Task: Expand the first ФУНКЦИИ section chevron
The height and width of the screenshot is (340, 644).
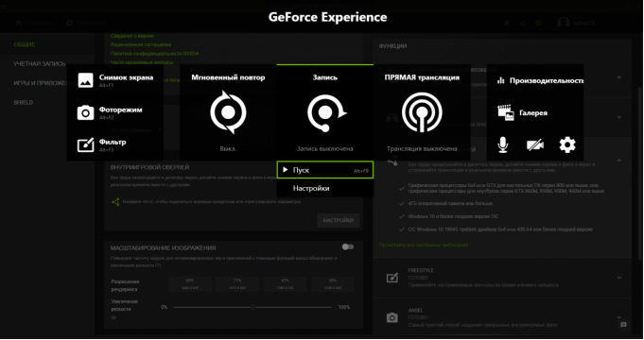Action: click(619, 77)
